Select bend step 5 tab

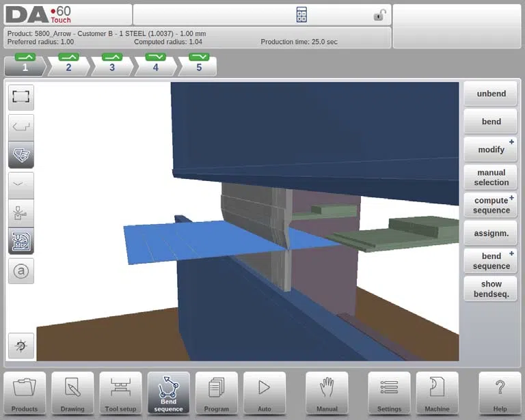point(198,67)
